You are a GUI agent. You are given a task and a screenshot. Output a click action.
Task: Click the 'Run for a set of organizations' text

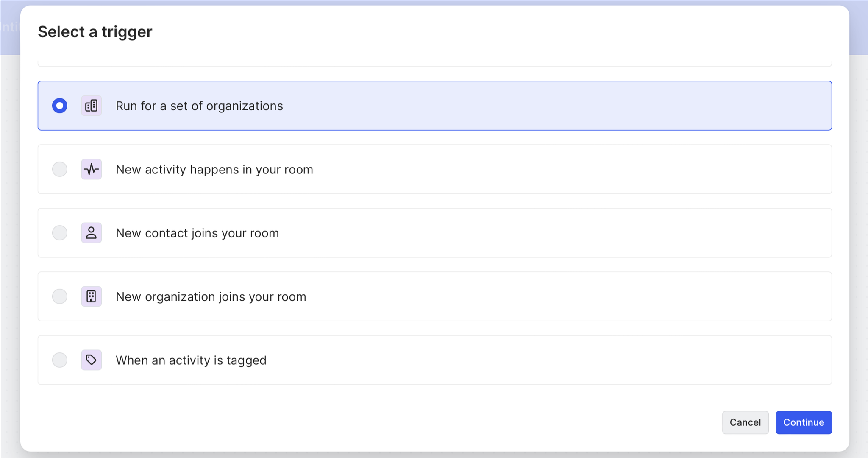coord(199,106)
